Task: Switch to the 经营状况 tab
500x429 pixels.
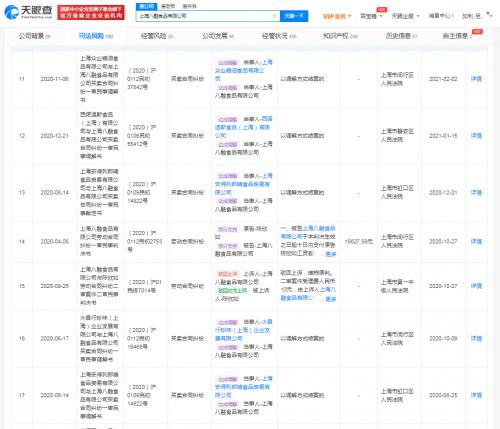Action: [x=279, y=36]
